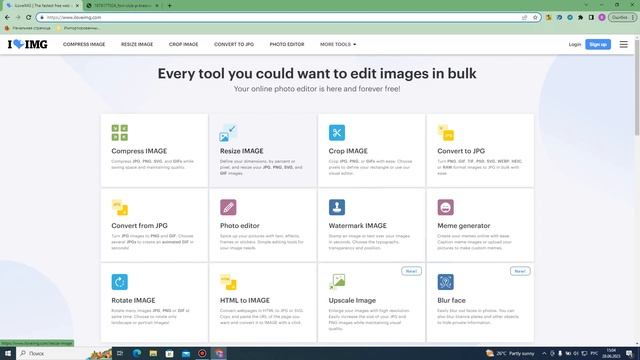Screen dimensions: 640x360
Task: Open the Convert to JPG card title
Action: [461, 151]
